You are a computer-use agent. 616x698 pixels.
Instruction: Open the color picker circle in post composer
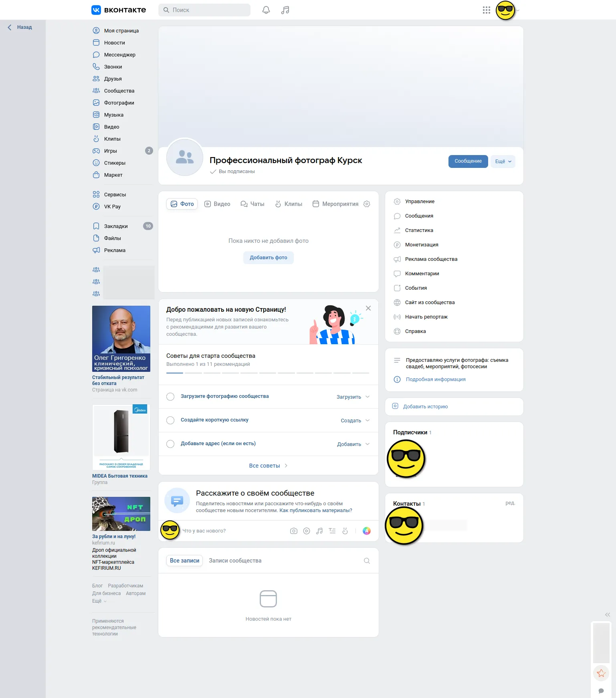coord(367,531)
